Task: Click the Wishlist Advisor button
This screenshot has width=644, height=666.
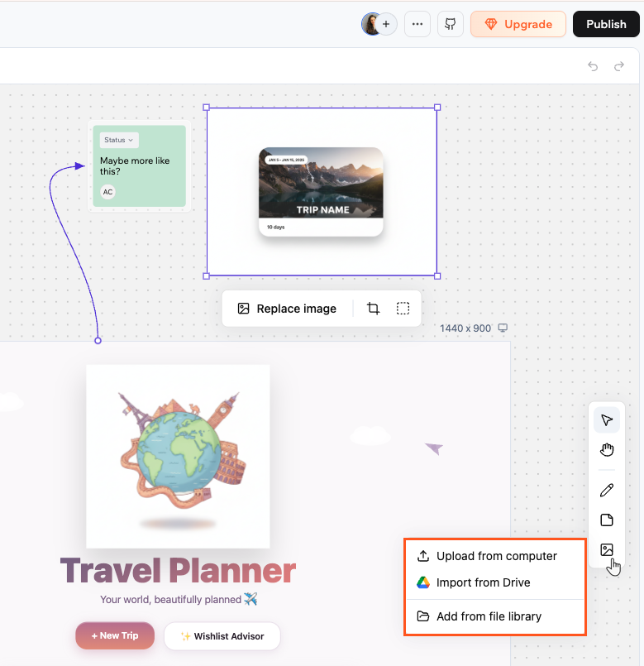Action: [222, 636]
